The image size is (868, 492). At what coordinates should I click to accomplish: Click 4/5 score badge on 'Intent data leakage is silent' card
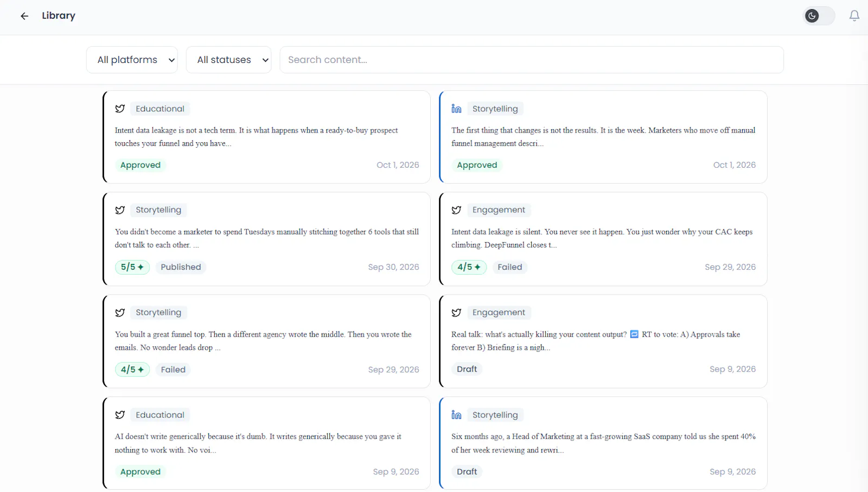point(469,267)
